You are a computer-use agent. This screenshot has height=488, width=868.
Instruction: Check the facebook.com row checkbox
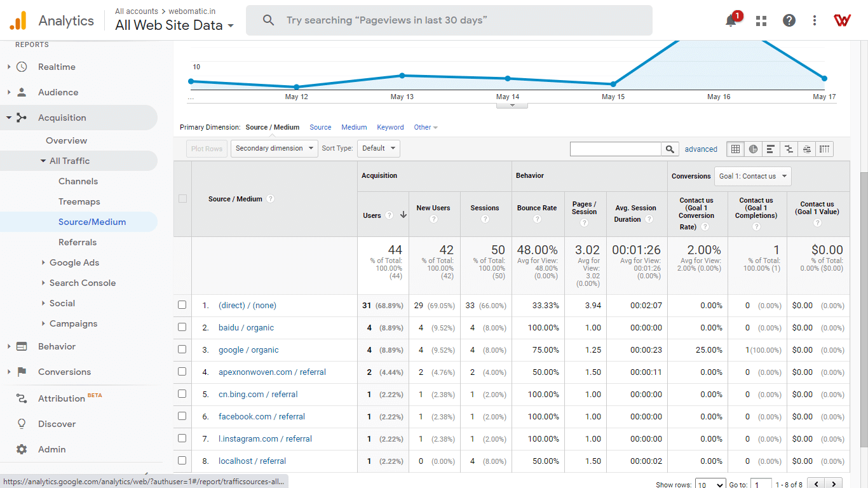click(x=182, y=416)
